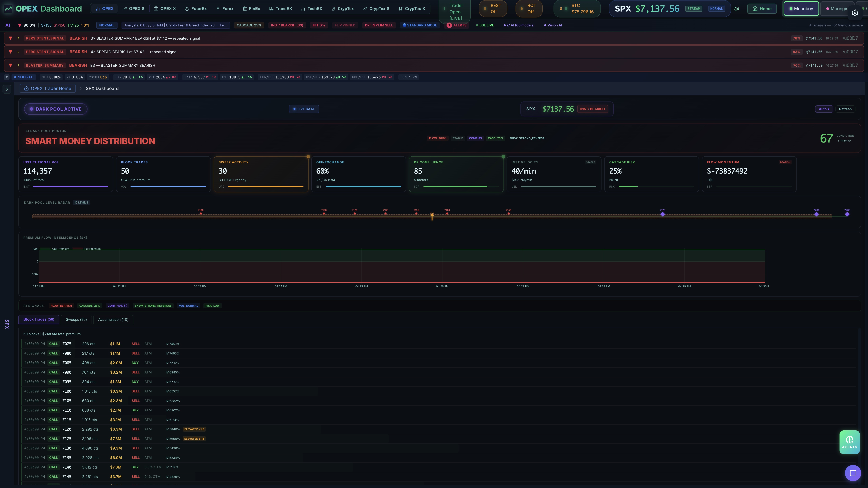Screen dimensions: 868x488
Task: Switch to Sweeps (30) tab
Action: coord(76,320)
